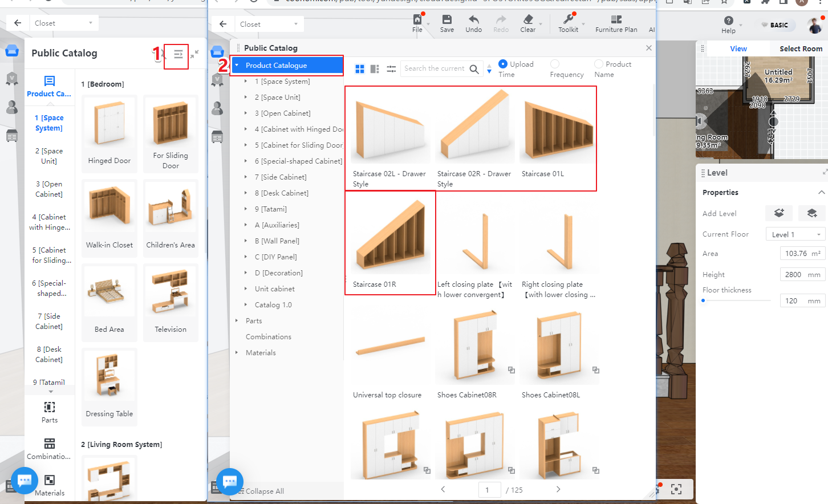Switch to the Select Room tab
828x504 pixels.
tap(801, 49)
